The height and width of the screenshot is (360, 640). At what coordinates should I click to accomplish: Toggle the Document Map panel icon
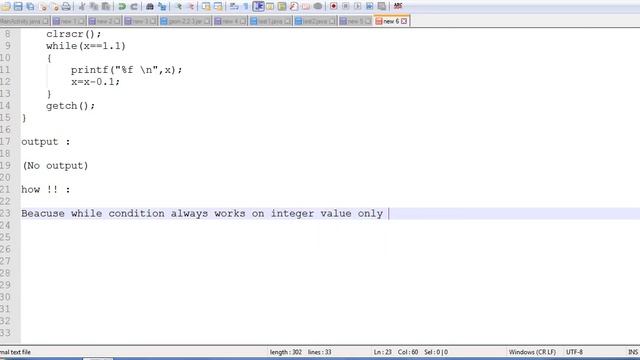(282, 7)
